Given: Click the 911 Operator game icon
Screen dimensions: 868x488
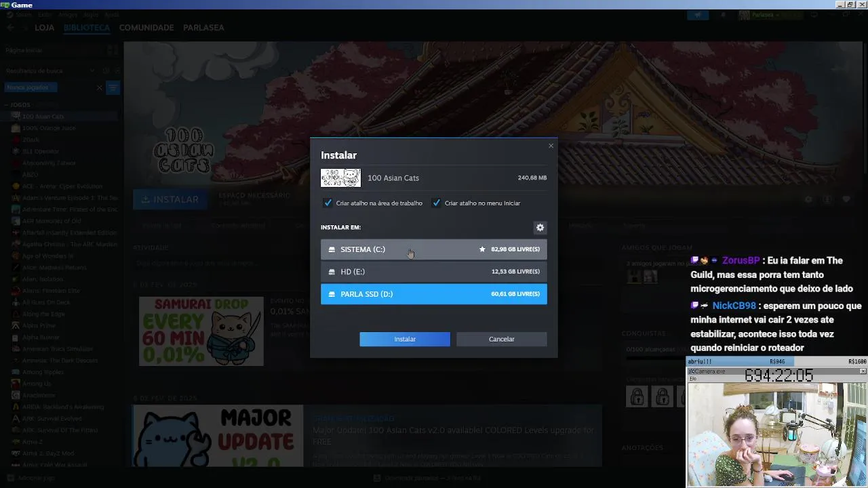Looking at the screenshot, I should tap(16, 151).
